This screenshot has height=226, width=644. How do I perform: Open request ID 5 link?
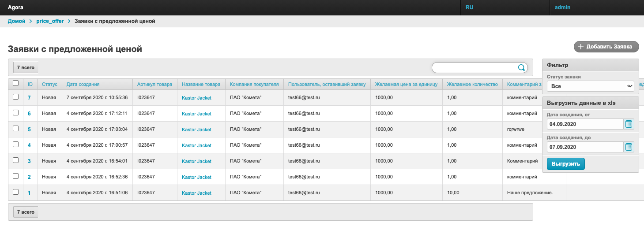coord(29,130)
